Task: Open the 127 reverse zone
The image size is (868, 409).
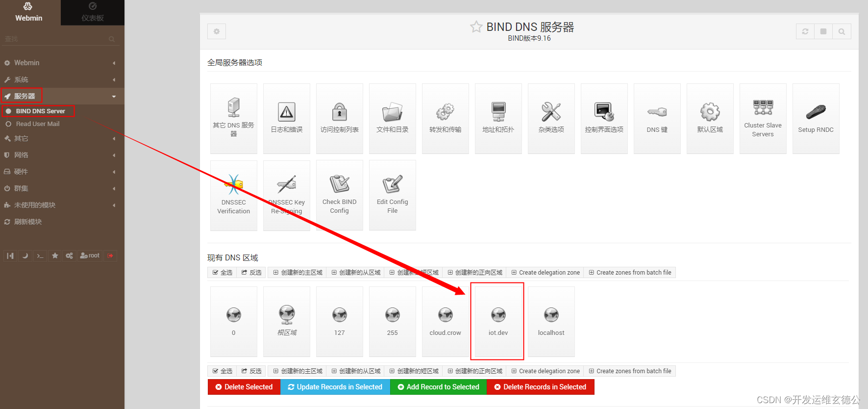Action: (340, 322)
